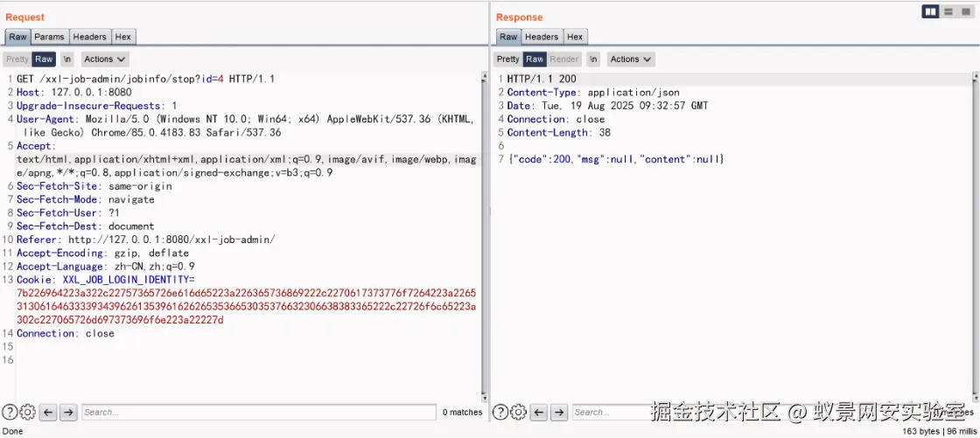This screenshot has height=438, width=980.
Task: Click the Accept-Encoding: gzip, deflate line
Action: (102, 253)
